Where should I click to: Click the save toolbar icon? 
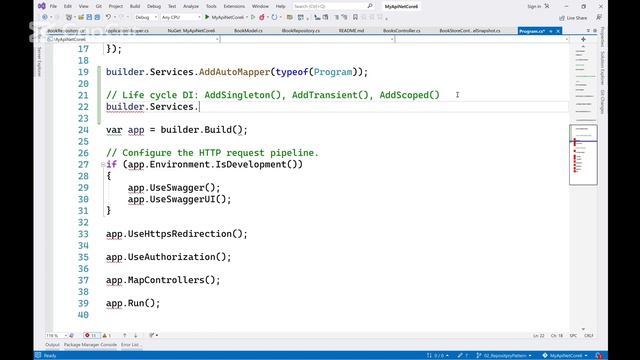click(89, 17)
